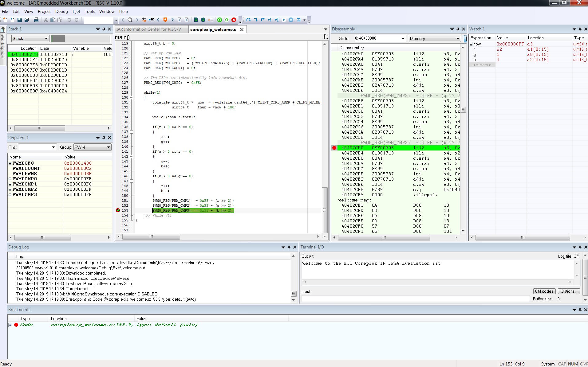Click the Save All toolbar icon

pyautogui.click(x=27, y=20)
